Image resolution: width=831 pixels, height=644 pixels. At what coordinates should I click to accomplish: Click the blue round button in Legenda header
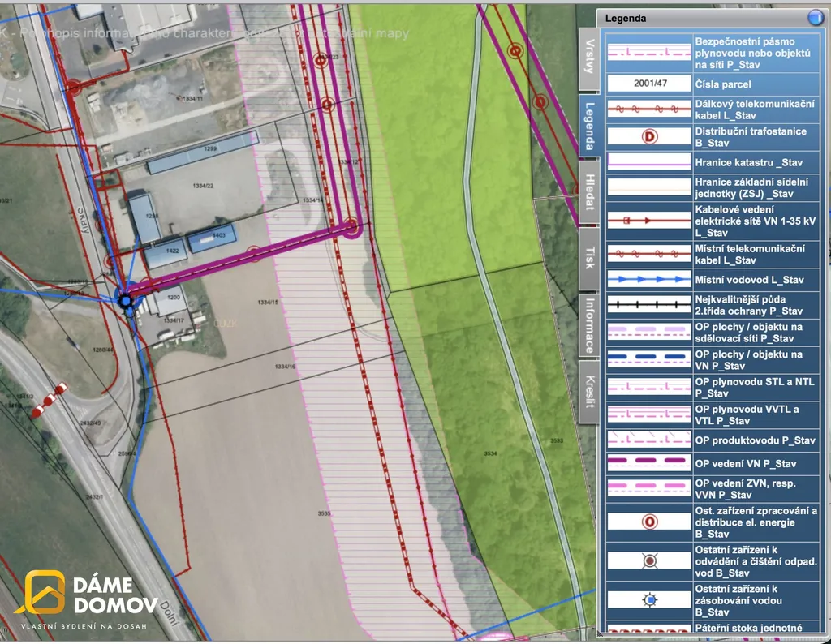pyautogui.click(x=815, y=19)
